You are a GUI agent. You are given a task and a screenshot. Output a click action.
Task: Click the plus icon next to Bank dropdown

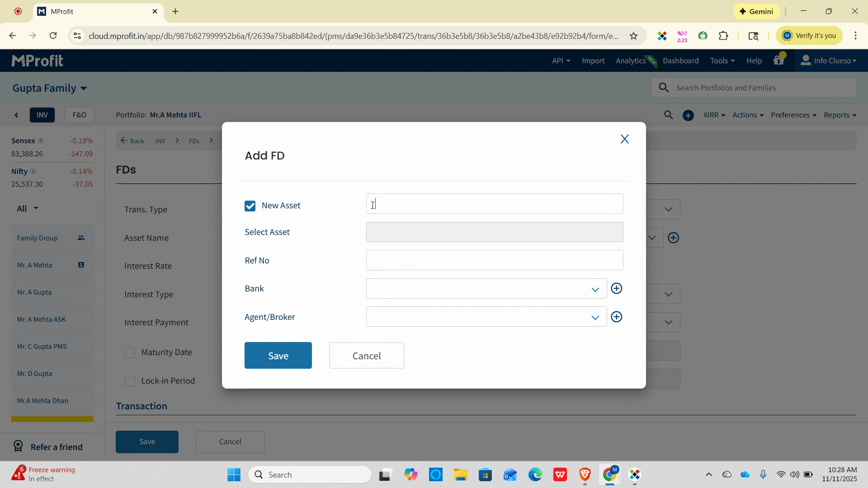616,289
